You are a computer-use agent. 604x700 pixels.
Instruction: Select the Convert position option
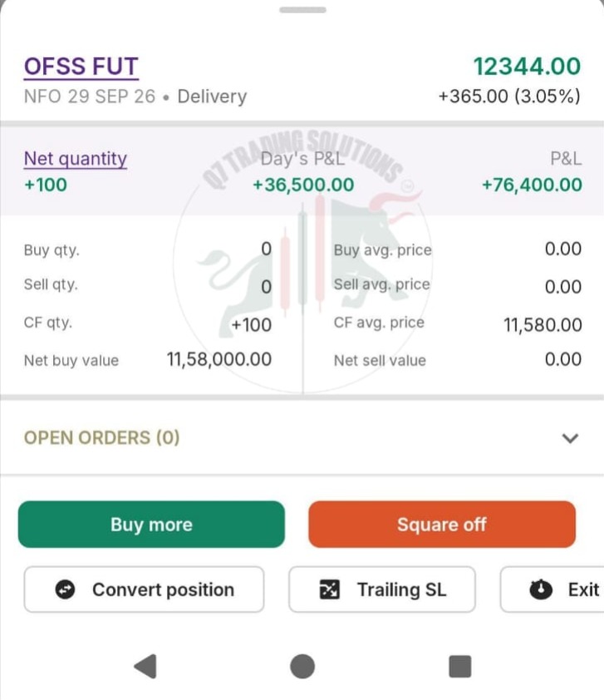coord(144,589)
